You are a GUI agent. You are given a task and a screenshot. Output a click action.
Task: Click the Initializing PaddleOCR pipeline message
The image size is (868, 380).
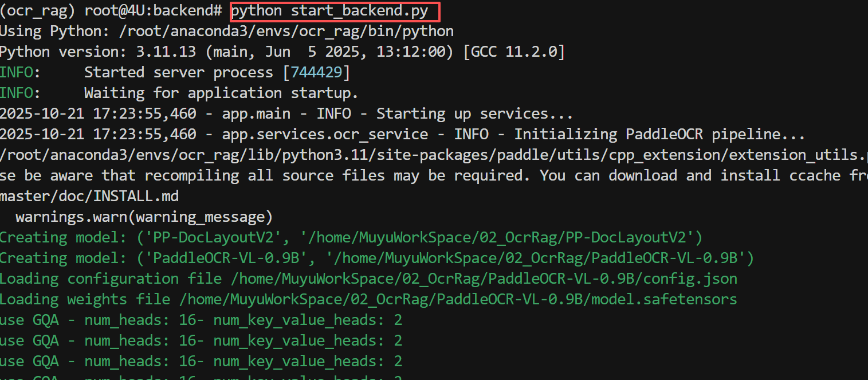[660, 134]
